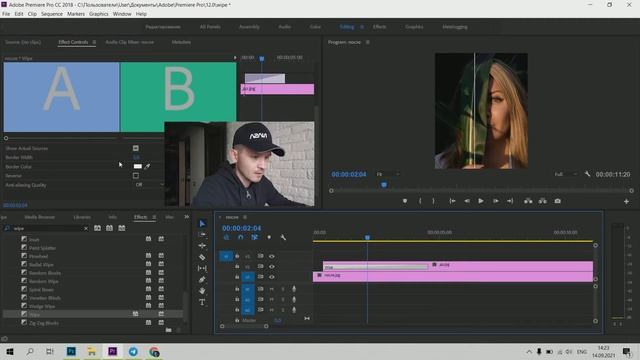Switch to the Metadata tab
640x360 pixels.
coord(181,42)
